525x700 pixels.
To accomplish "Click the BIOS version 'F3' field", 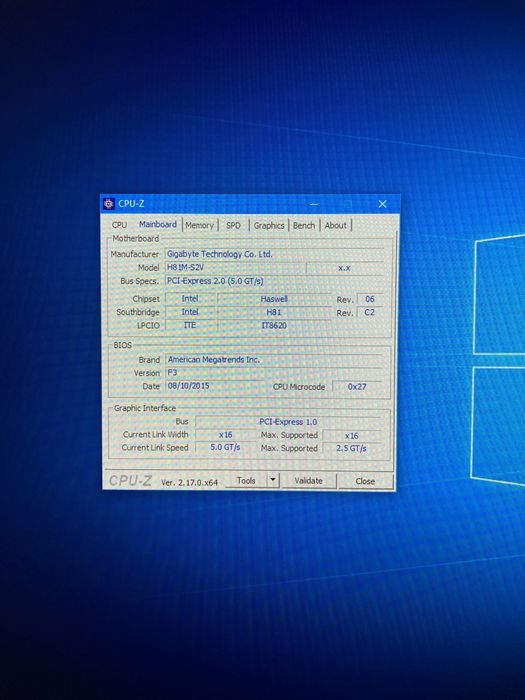I will 274,372.
